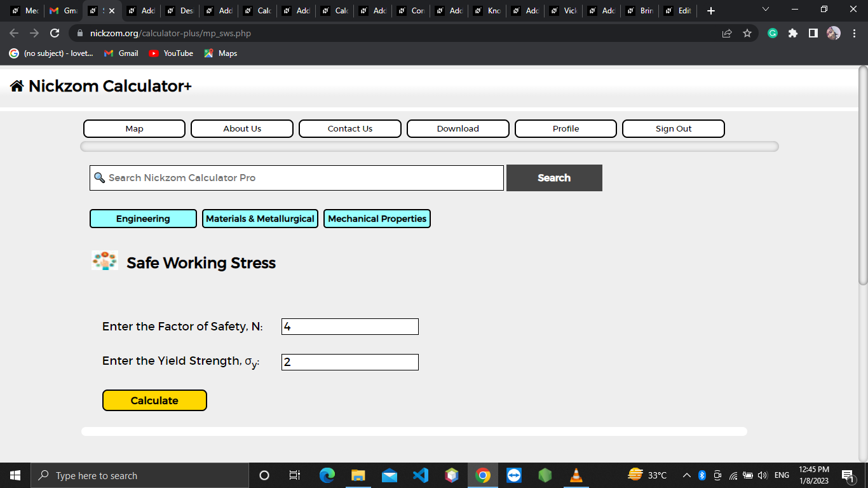Open the Windows Start menu

(15, 475)
